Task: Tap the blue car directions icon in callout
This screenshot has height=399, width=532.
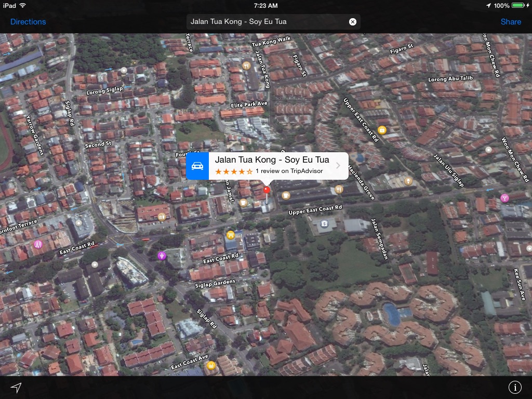Action: (x=197, y=166)
